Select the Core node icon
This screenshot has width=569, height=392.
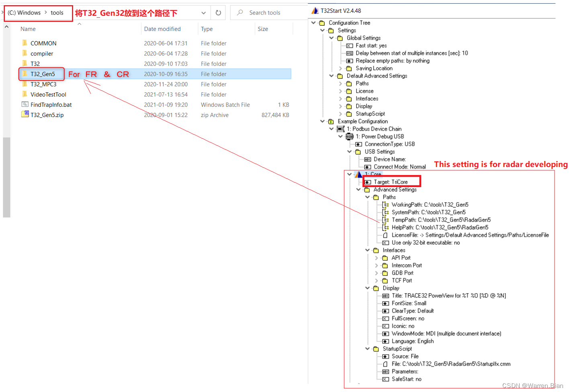point(358,174)
